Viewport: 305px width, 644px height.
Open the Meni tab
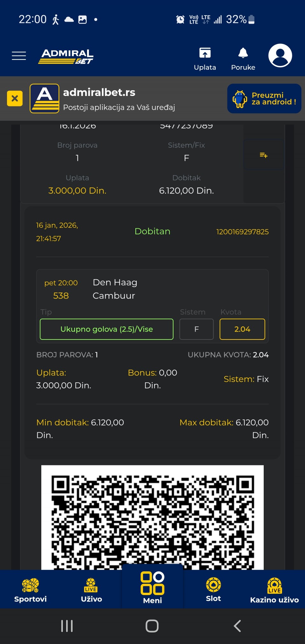(x=152, y=588)
